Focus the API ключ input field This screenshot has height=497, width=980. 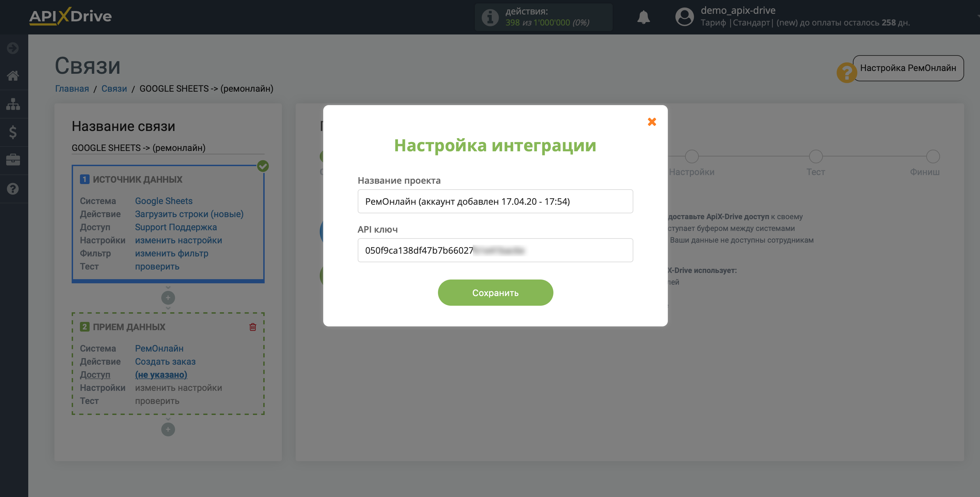(x=495, y=251)
